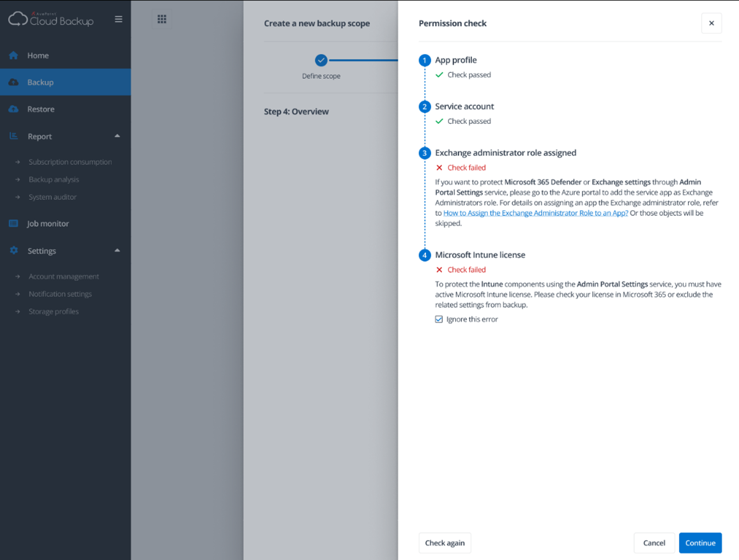
Task: Click the Restore cloud icon
Action: pyautogui.click(x=13, y=109)
